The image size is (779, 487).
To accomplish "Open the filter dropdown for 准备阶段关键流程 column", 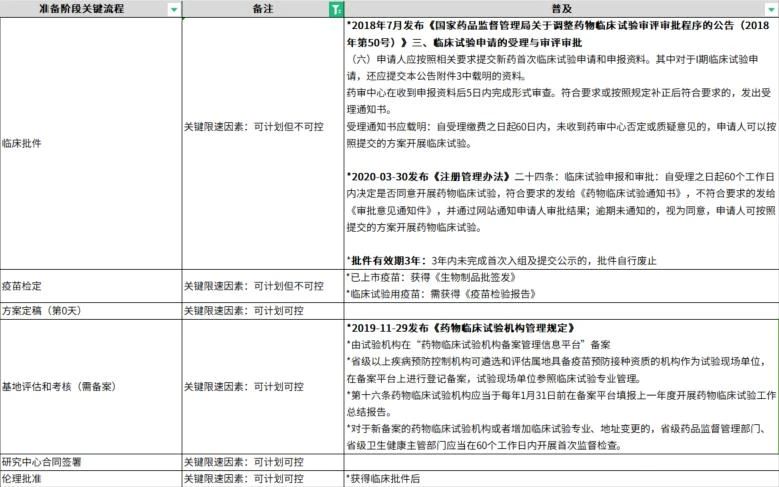I will (x=174, y=8).
